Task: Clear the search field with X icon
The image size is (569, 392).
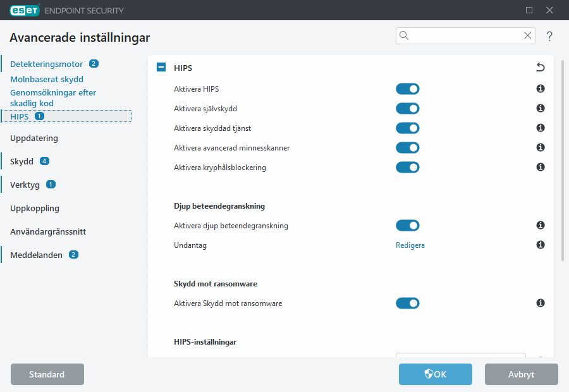Action: tap(528, 36)
